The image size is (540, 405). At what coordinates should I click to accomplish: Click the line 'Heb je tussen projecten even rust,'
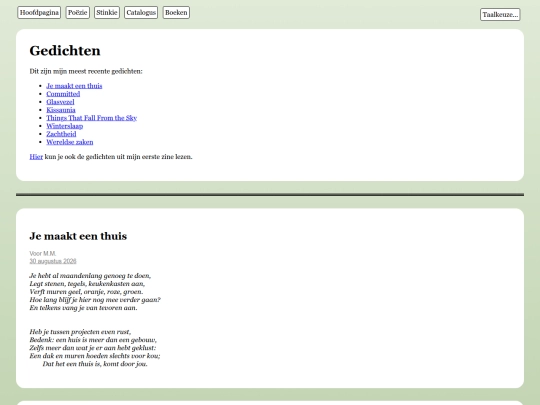coord(80,332)
